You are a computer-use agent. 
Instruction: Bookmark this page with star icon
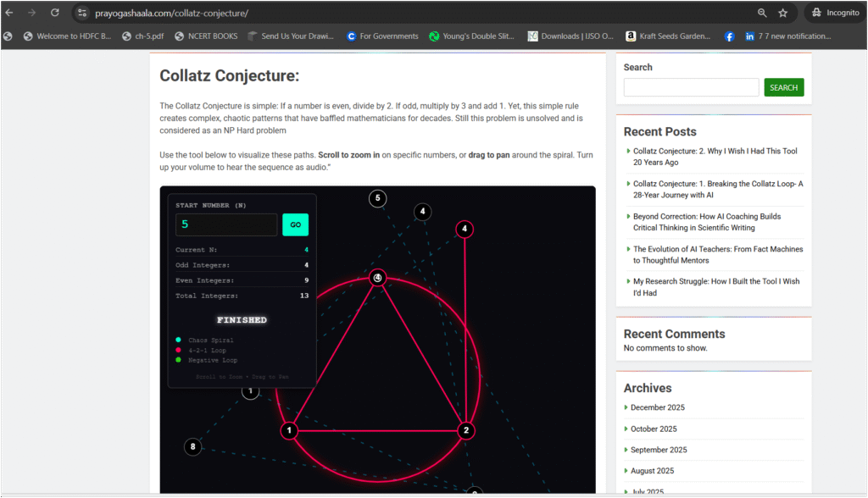783,13
